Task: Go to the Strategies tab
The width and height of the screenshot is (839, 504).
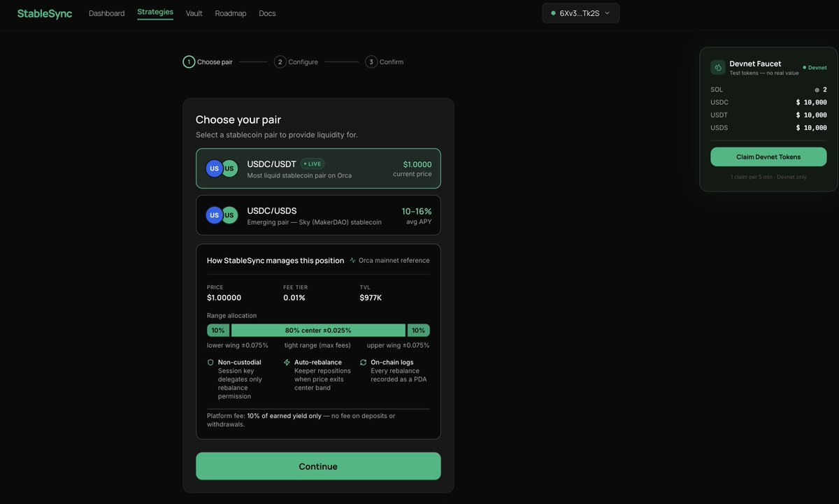Action: (155, 12)
